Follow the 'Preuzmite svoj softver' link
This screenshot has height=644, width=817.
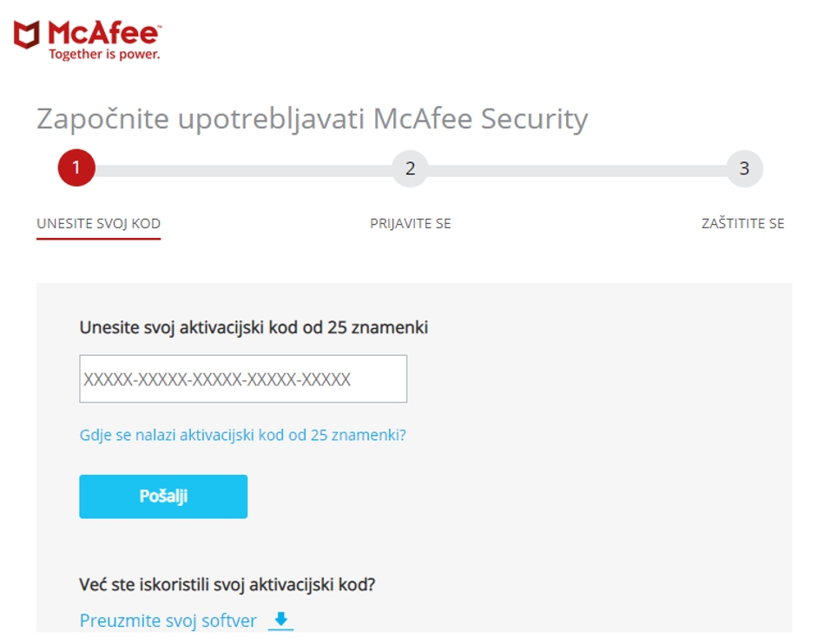[x=168, y=621]
